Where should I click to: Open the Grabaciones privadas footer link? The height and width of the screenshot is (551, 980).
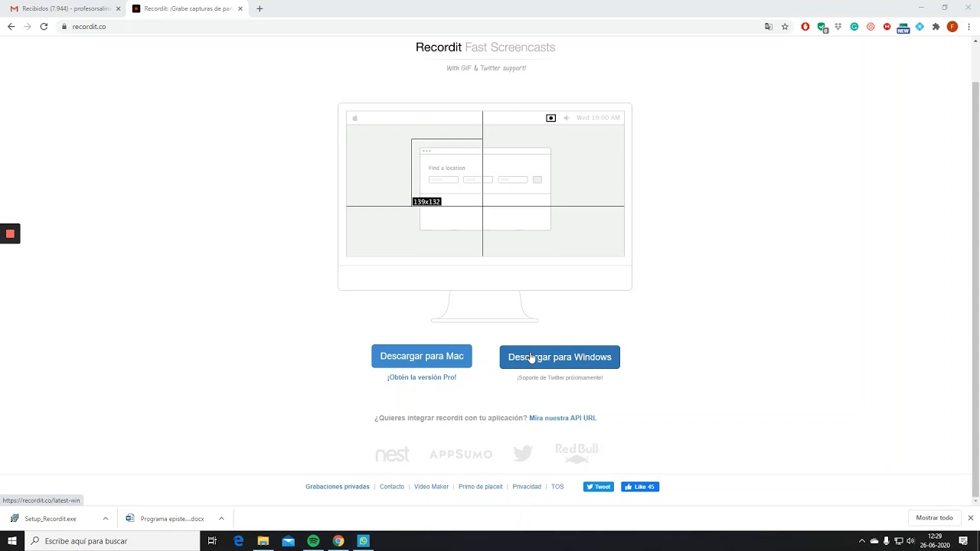(x=338, y=487)
